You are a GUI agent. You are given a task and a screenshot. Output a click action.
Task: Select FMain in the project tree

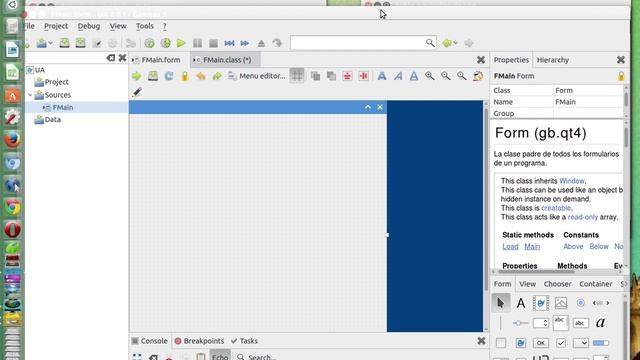(x=63, y=107)
